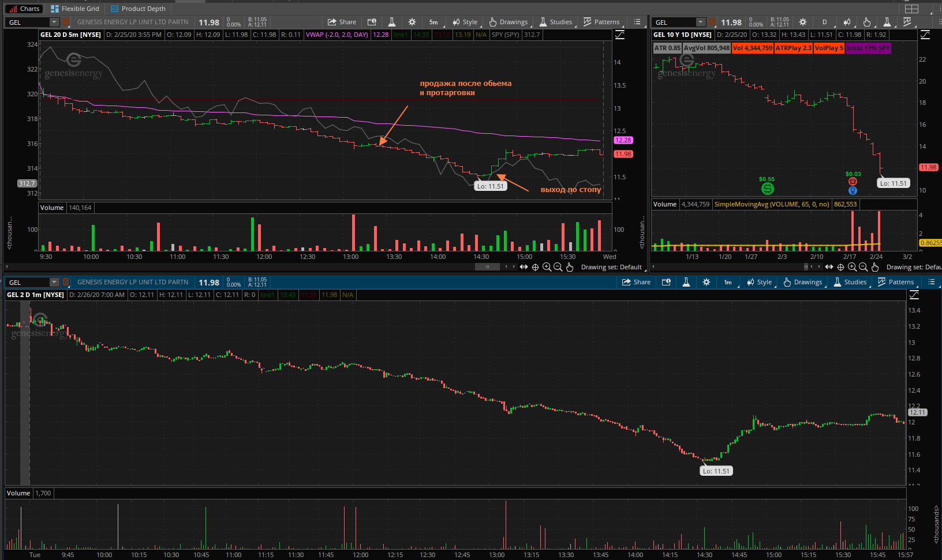Switch to the Flexible Grid tab

tap(75, 9)
